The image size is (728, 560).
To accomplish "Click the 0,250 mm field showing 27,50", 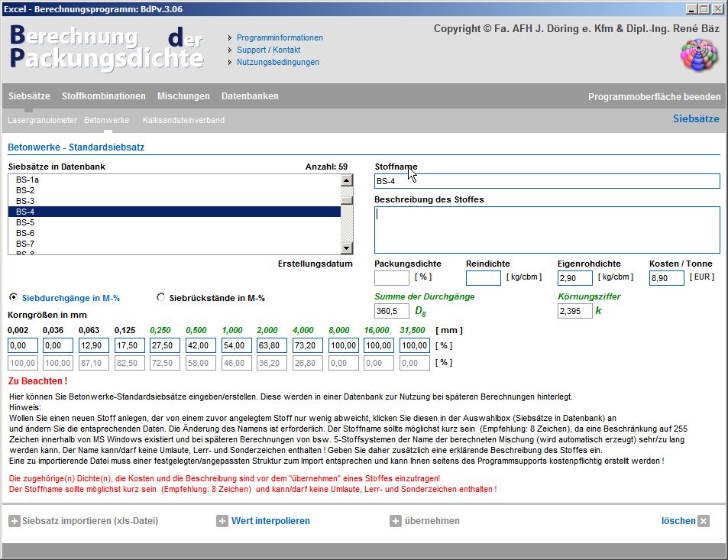I will tap(165, 345).
